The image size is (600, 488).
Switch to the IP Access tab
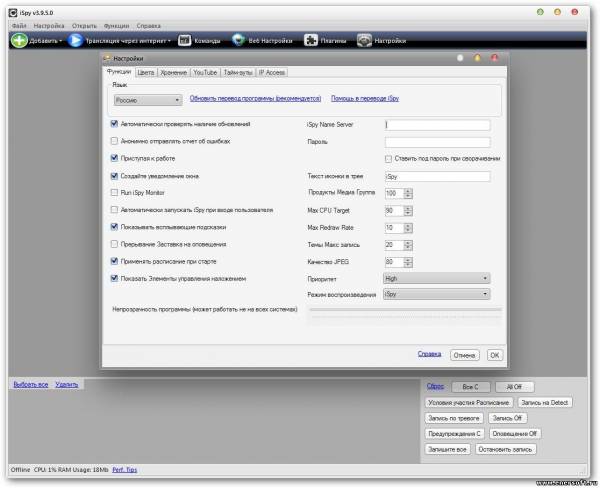pos(272,72)
